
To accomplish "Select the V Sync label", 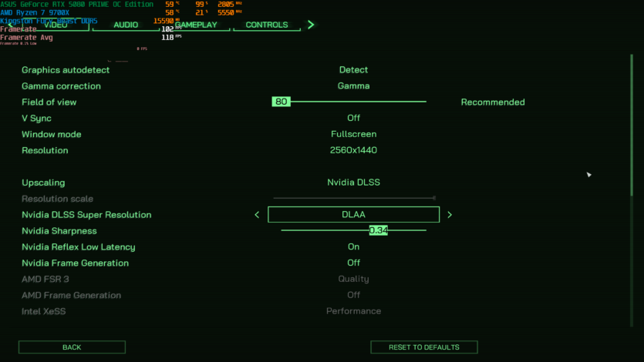I will point(36,118).
